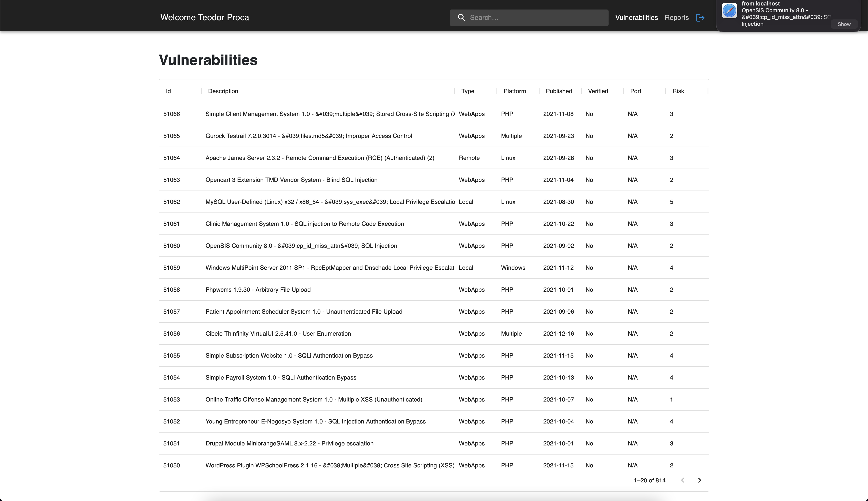Click Cibele Thinfinity VirtualUI User Enumeration
868x501 pixels.
[x=278, y=334]
